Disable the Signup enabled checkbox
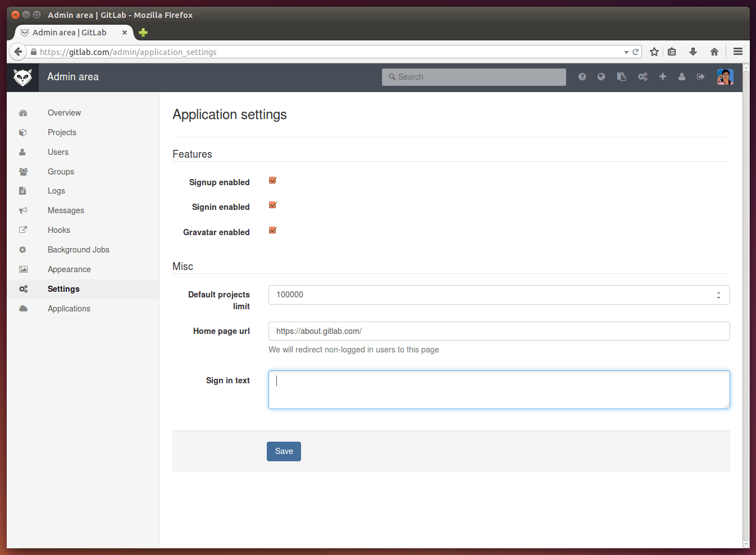Viewport: 756px width, 555px height. (272, 180)
